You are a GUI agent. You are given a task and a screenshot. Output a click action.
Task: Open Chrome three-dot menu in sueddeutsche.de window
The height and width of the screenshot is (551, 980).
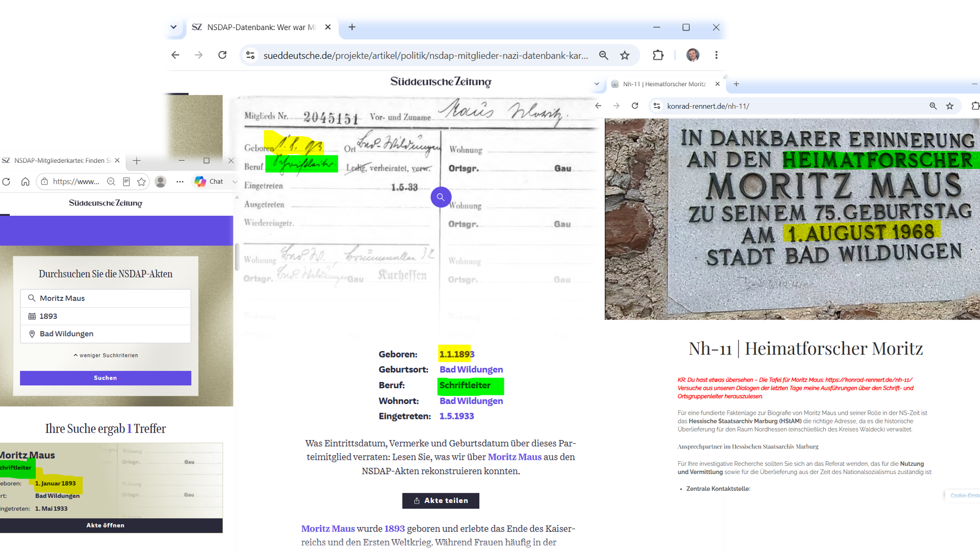point(717,55)
